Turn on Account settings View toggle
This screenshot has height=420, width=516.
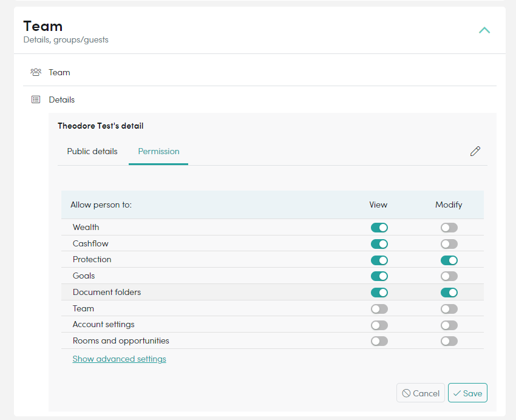click(x=379, y=325)
